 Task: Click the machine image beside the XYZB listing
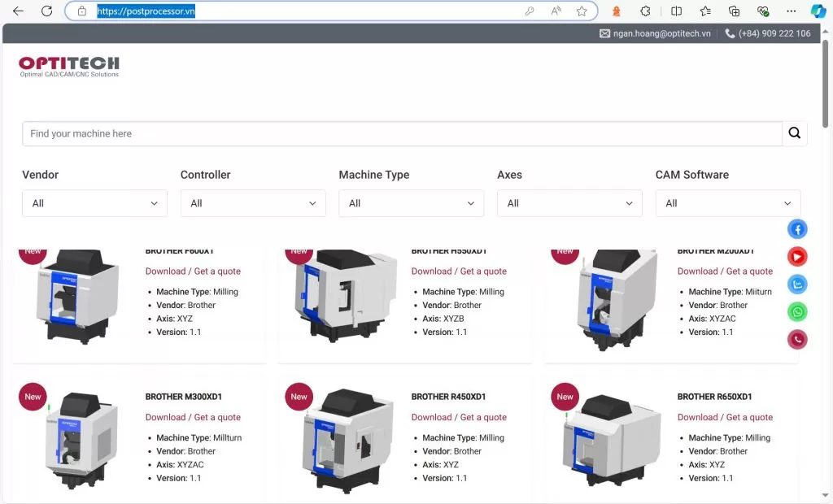(x=345, y=295)
